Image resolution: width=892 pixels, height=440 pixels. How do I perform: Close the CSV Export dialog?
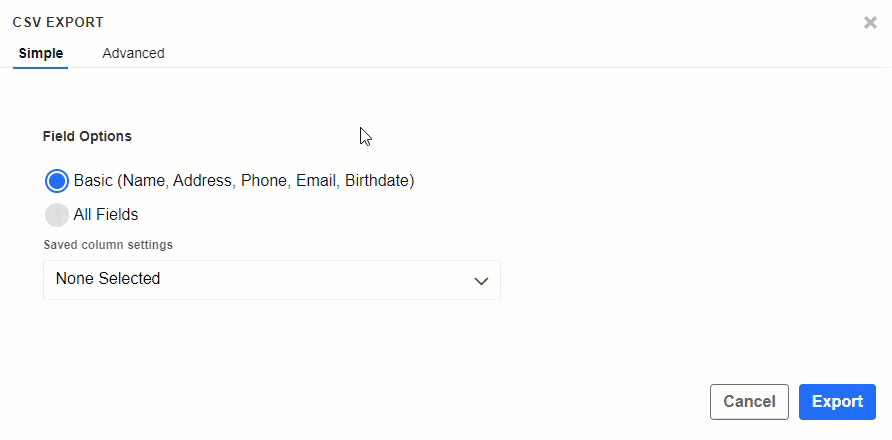pyautogui.click(x=870, y=22)
